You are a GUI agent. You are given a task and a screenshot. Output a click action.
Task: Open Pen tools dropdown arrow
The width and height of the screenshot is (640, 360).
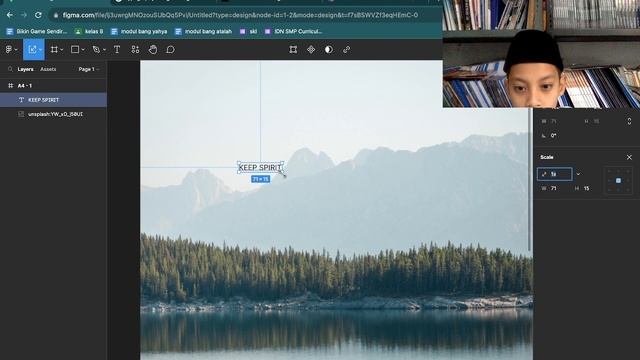tap(104, 50)
